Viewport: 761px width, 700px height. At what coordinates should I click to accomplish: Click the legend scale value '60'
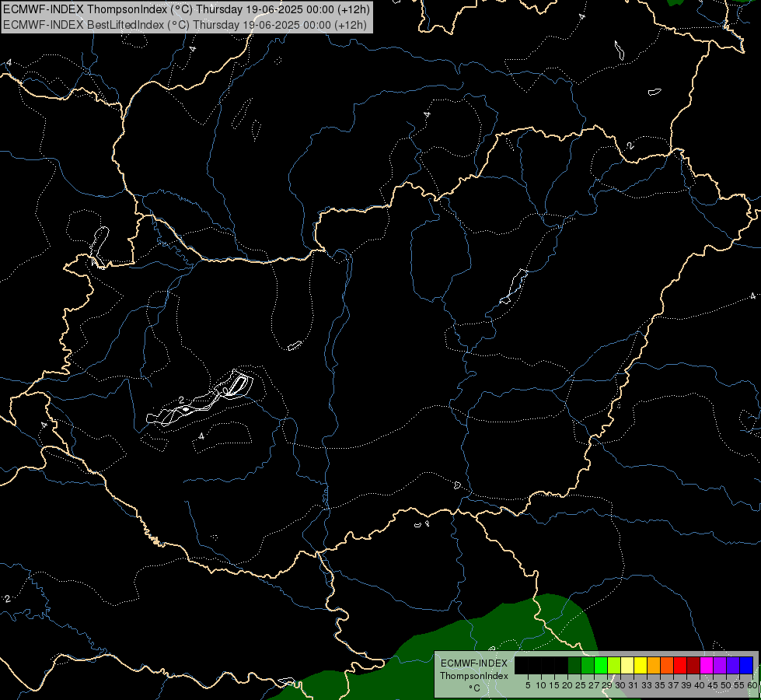pyautogui.click(x=752, y=685)
